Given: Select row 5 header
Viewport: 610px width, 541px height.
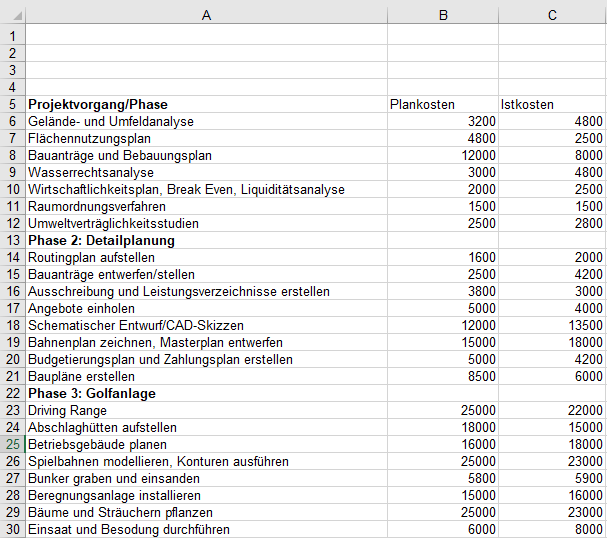Looking at the screenshot, I should (13, 104).
